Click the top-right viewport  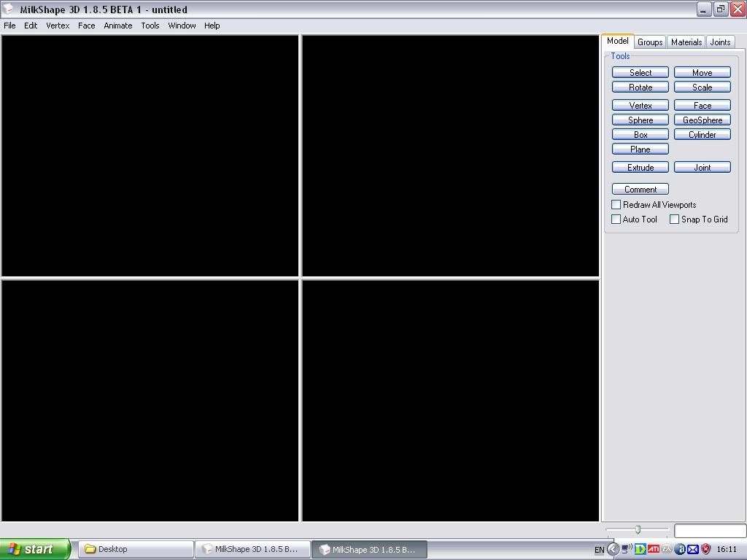coord(451,156)
